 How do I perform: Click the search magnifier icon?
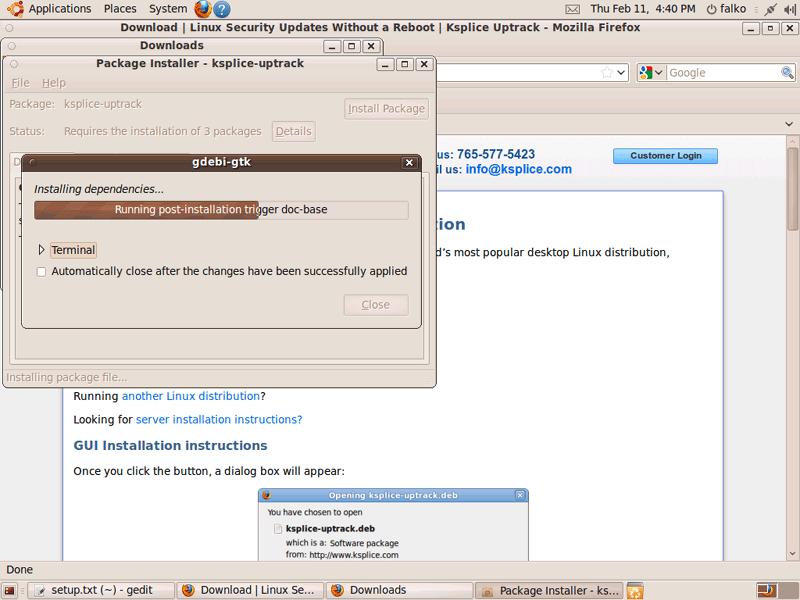[787, 73]
